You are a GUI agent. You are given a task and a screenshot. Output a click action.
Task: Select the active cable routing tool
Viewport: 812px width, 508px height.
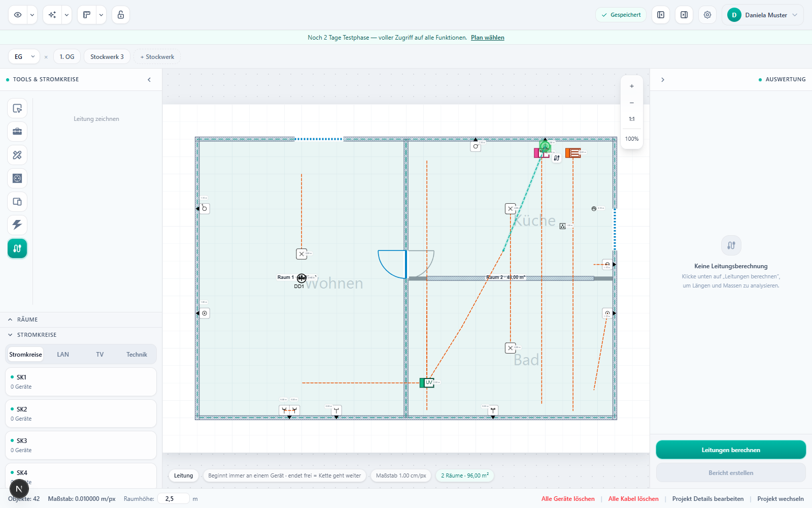tap(17, 248)
